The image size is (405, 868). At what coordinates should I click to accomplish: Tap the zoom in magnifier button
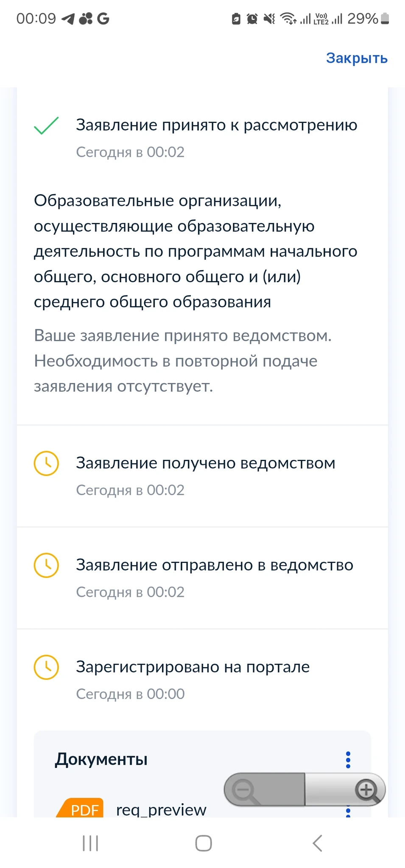pos(366,790)
